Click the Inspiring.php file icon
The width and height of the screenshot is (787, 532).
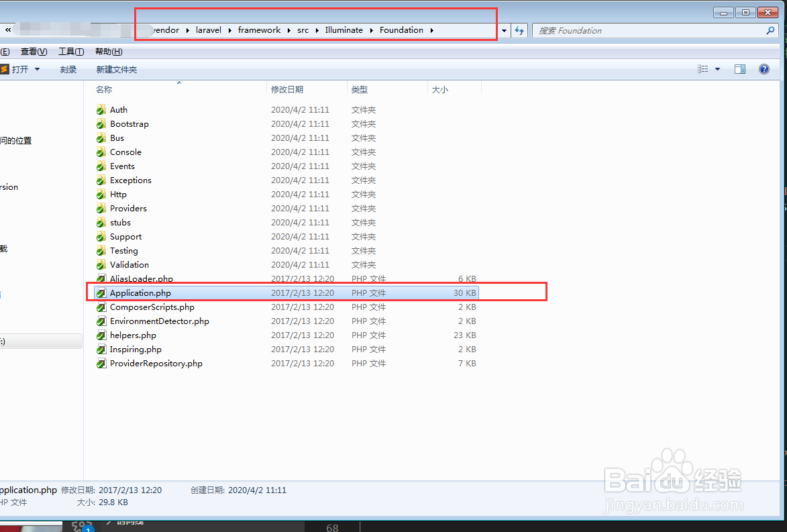coord(101,349)
